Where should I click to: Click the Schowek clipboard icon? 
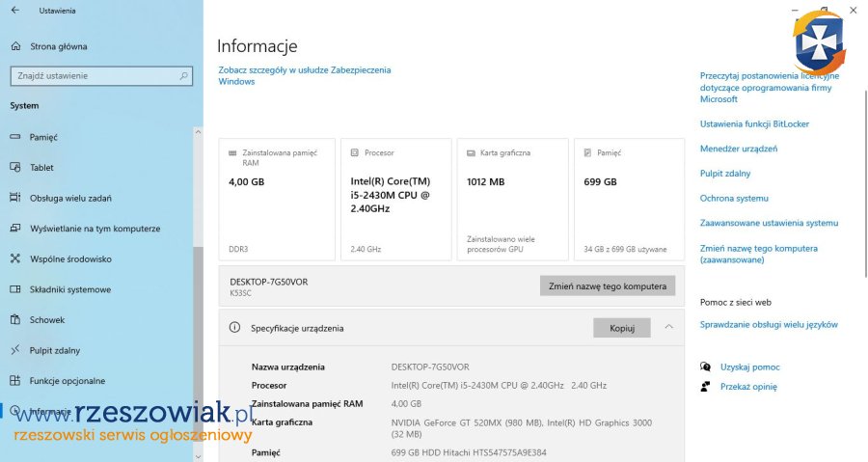(14, 319)
